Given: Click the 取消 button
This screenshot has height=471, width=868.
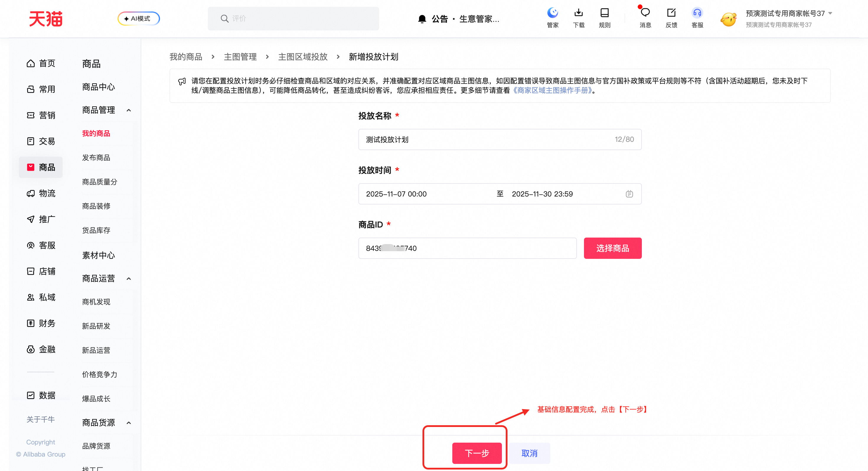Looking at the screenshot, I should pyautogui.click(x=529, y=453).
